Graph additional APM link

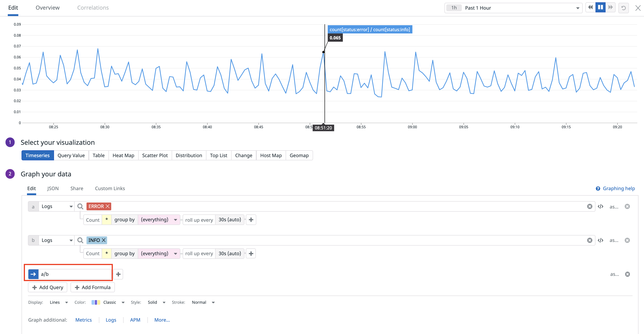(135, 320)
